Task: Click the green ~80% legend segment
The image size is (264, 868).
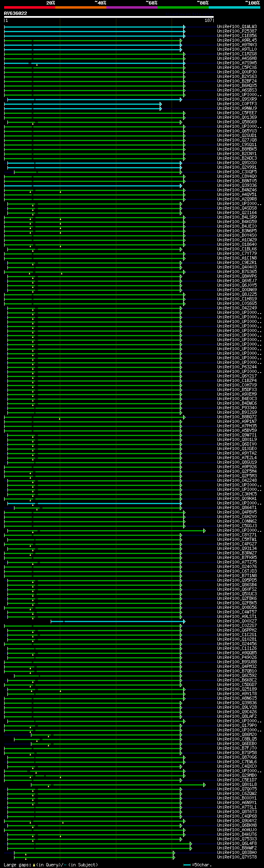Action: [x=183, y=7]
